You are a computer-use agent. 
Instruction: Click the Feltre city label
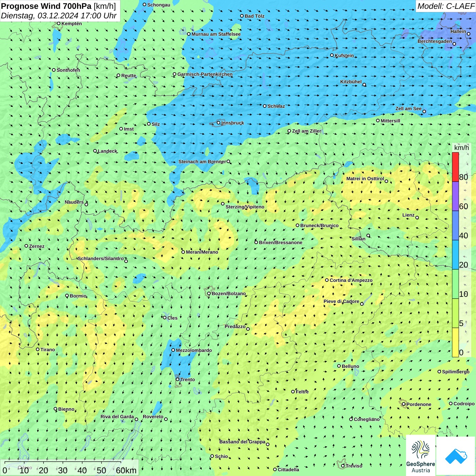coord(302,392)
